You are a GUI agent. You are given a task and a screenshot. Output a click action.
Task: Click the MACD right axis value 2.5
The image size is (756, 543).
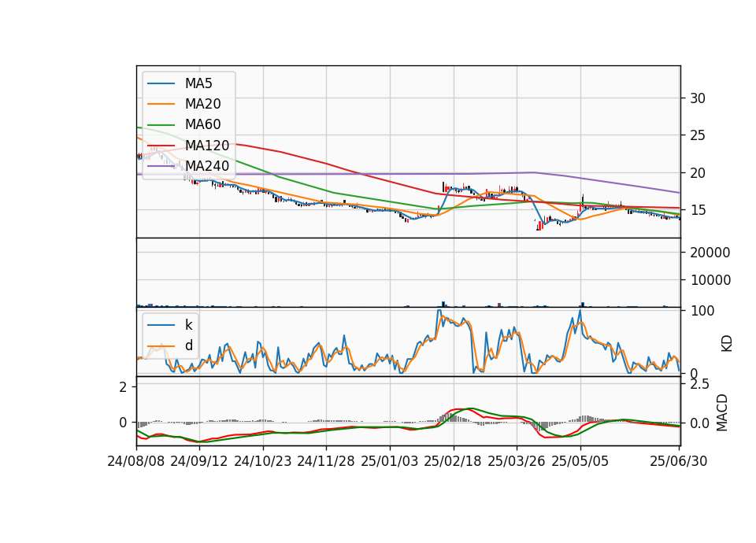tap(699, 384)
